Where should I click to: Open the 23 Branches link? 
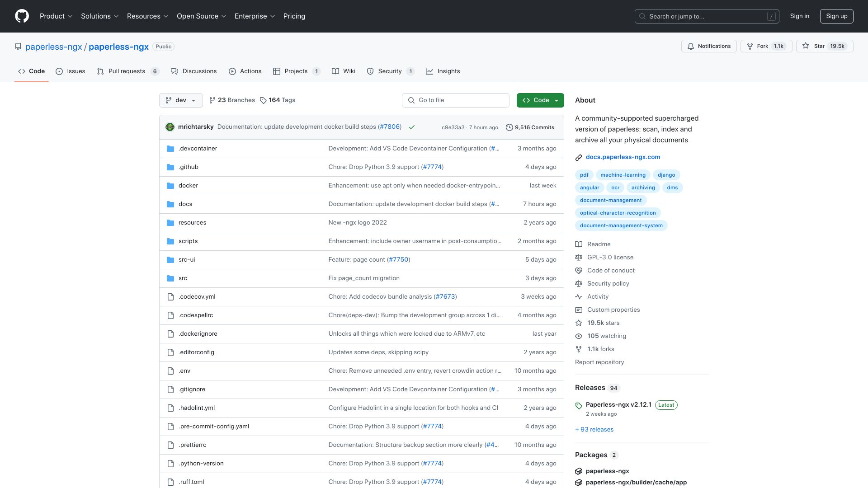click(x=232, y=100)
